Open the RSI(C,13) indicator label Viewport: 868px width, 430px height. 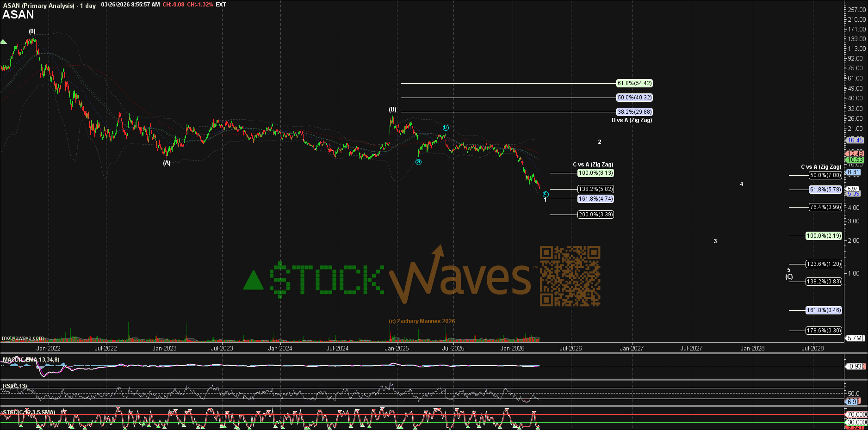[15, 386]
